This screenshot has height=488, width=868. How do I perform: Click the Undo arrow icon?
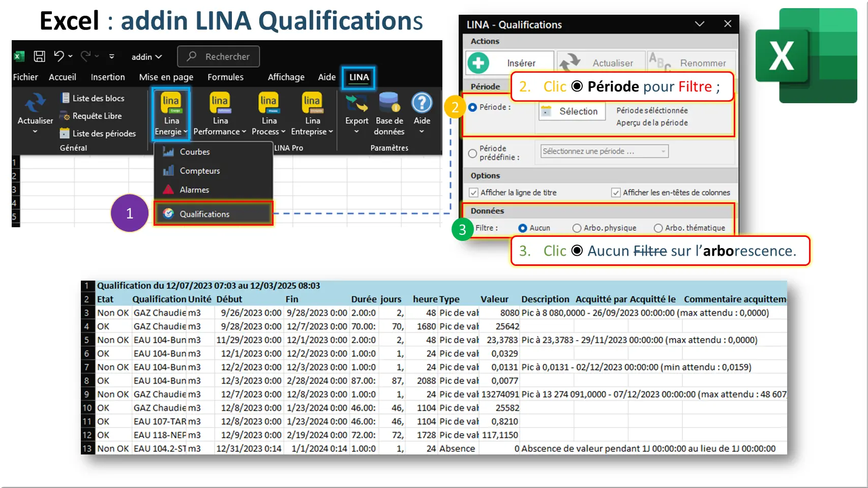(x=59, y=56)
